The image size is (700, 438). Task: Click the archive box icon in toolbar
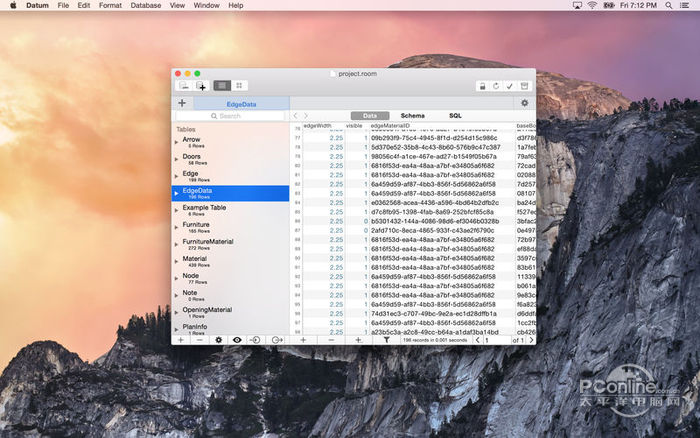523,86
